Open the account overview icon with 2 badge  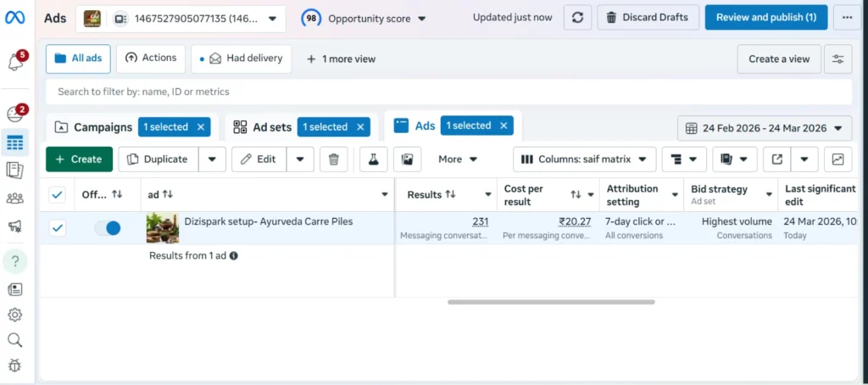(15, 114)
